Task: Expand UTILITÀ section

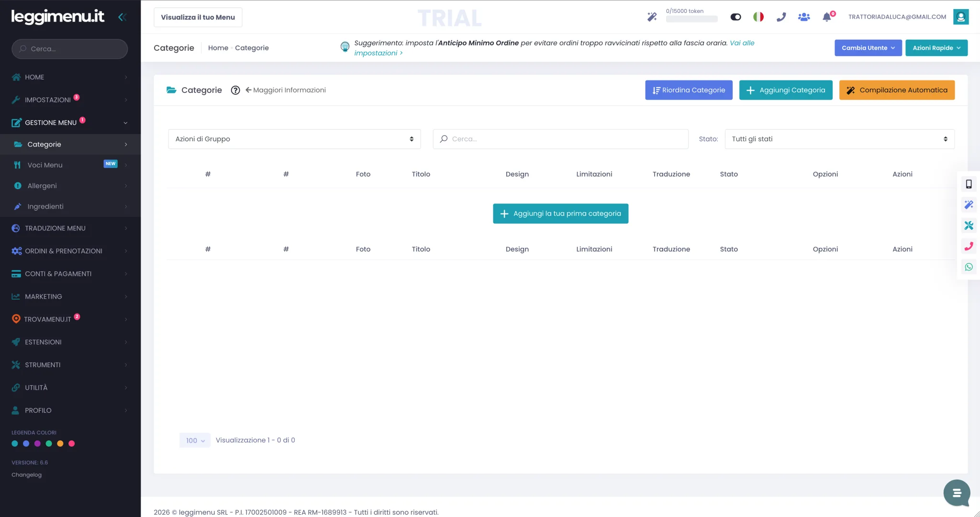Action: pyautogui.click(x=70, y=387)
